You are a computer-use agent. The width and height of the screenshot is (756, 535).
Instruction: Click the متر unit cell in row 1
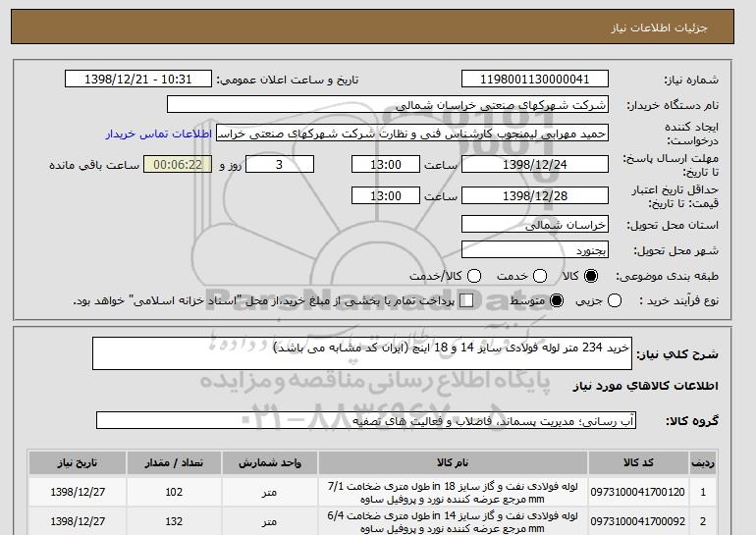click(x=269, y=492)
